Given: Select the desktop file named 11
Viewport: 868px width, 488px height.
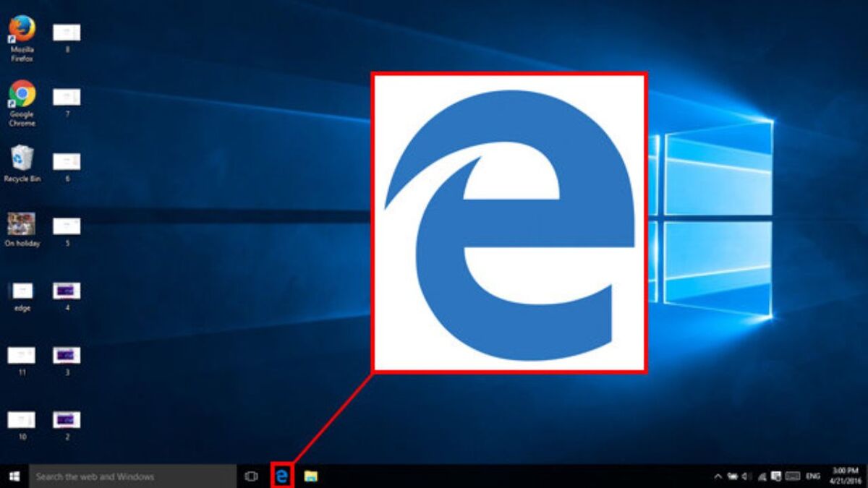Looking at the screenshot, I should tap(22, 360).
